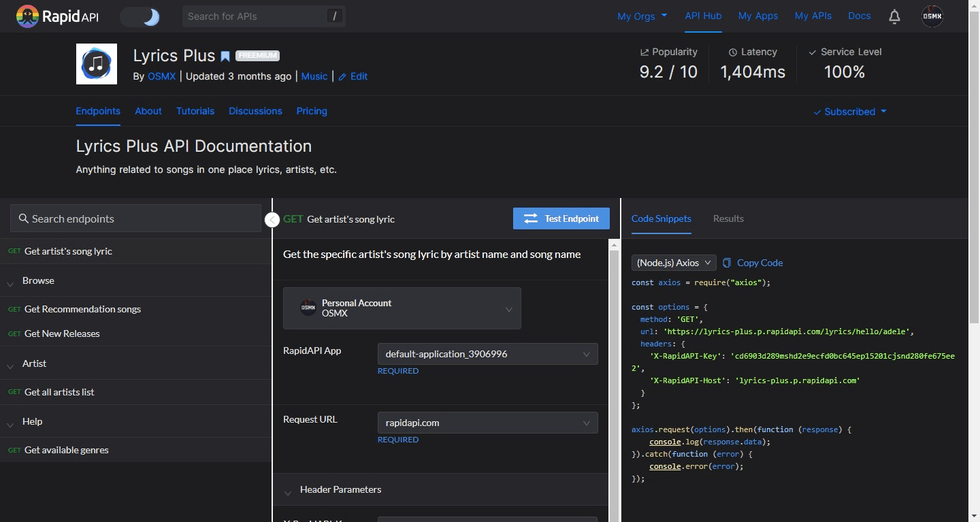This screenshot has width=980, height=522.
Task: Focus the Search endpoints field
Action: coord(135,218)
